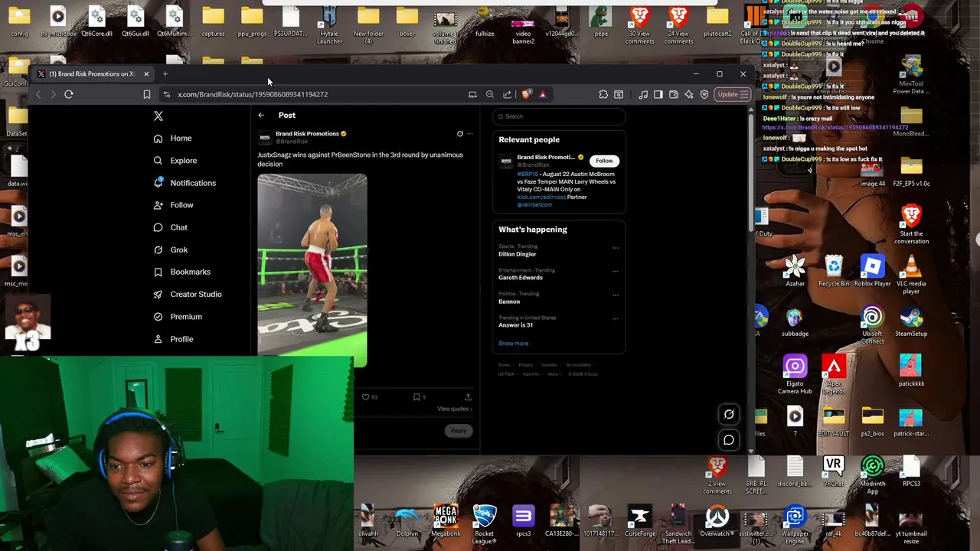Select the Rocket League desktop icon
Screen dimensions: 980x551
point(485,524)
